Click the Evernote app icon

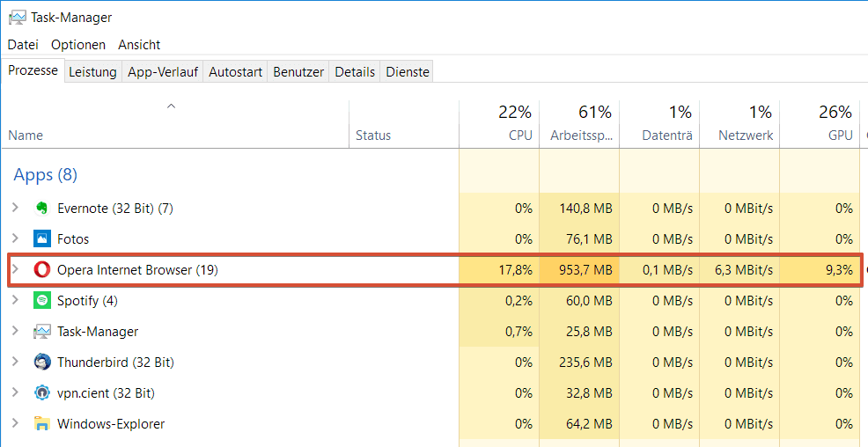[41, 209]
